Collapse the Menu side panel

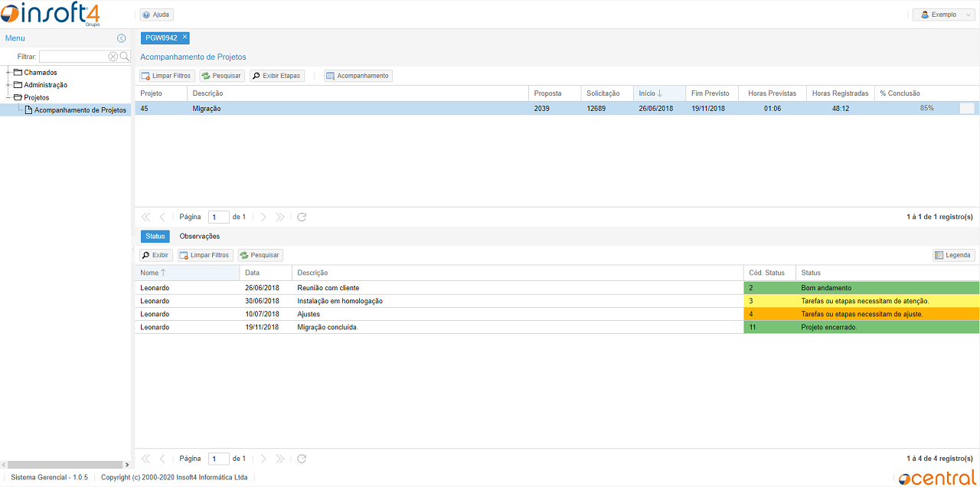pyautogui.click(x=121, y=38)
